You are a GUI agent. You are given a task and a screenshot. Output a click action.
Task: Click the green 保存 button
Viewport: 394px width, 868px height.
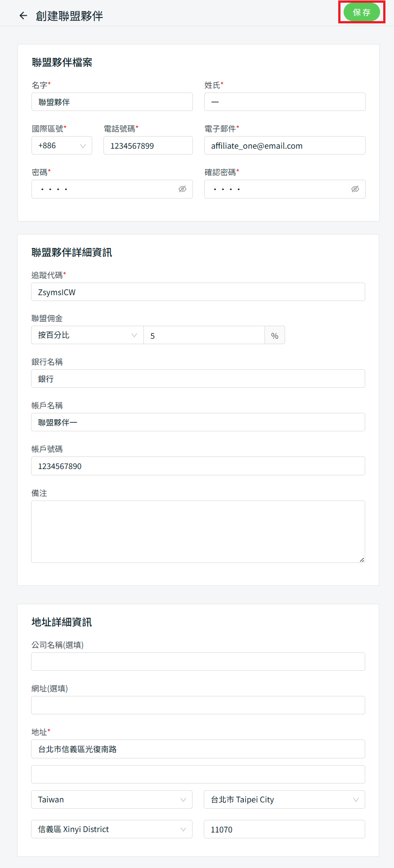(x=362, y=12)
